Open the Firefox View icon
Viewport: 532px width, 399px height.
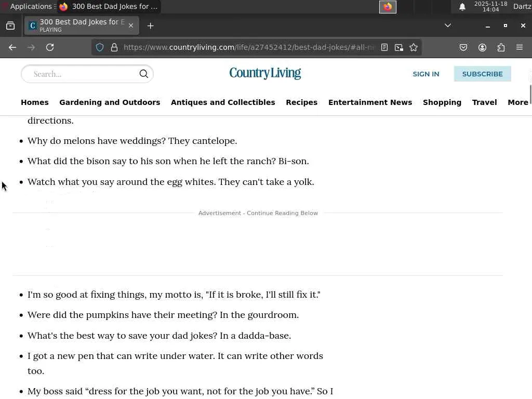[10, 26]
